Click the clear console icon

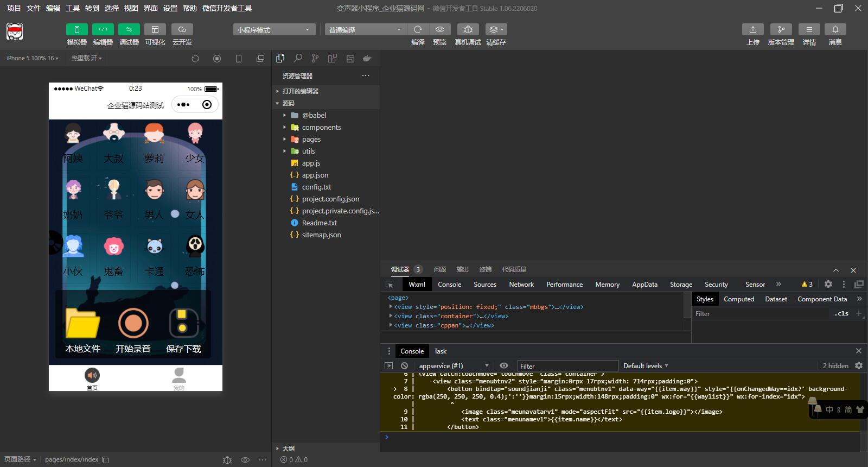pyautogui.click(x=404, y=366)
